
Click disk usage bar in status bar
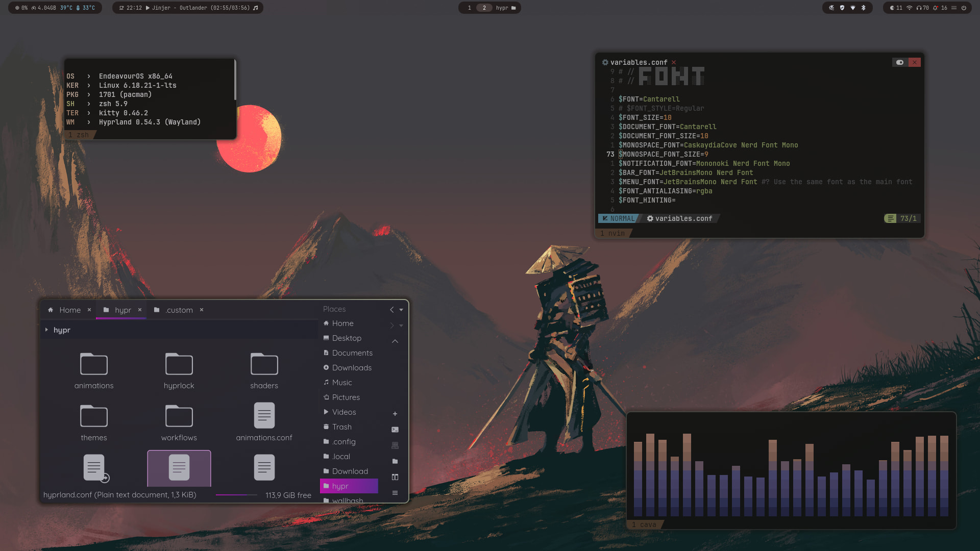point(236,495)
